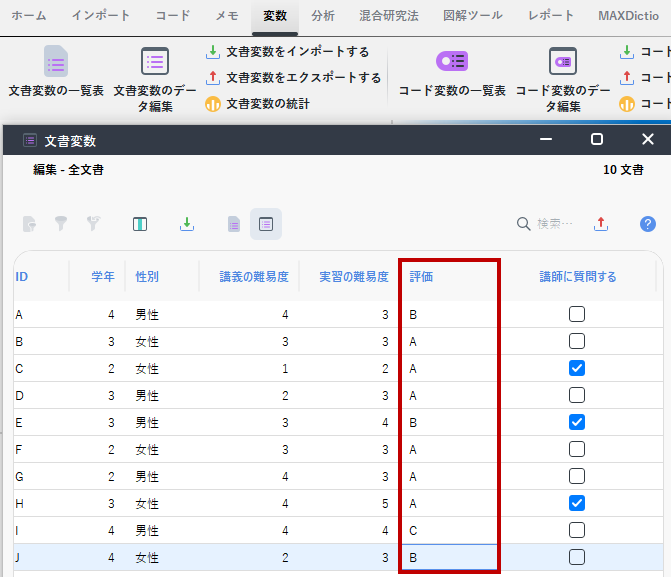This screenshot has width=671, height=577.
Task: Open the コード ribbon tab
Action: (x=173, y=16)
